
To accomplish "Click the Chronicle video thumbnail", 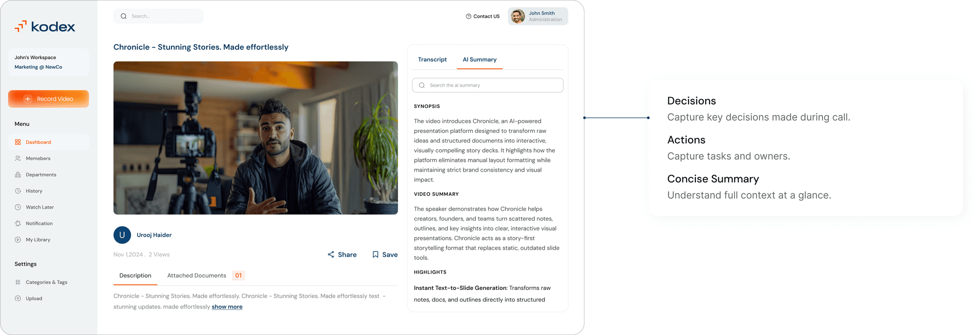I will pos(255,138).
